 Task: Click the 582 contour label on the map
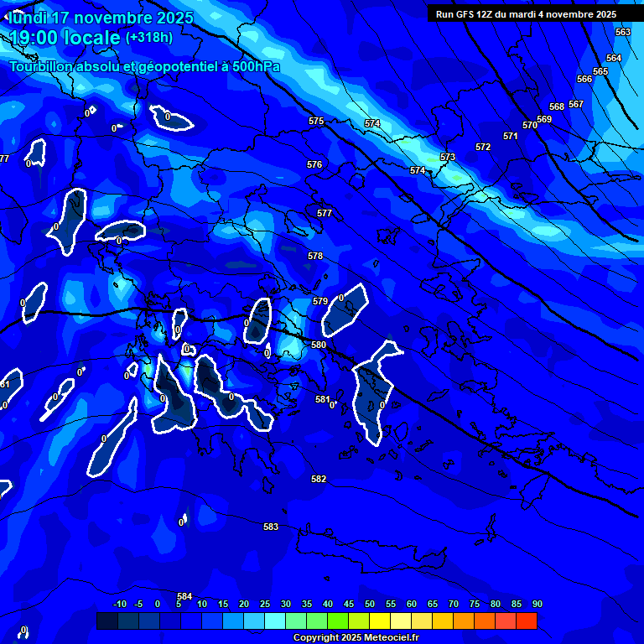[x=319, y=479]
